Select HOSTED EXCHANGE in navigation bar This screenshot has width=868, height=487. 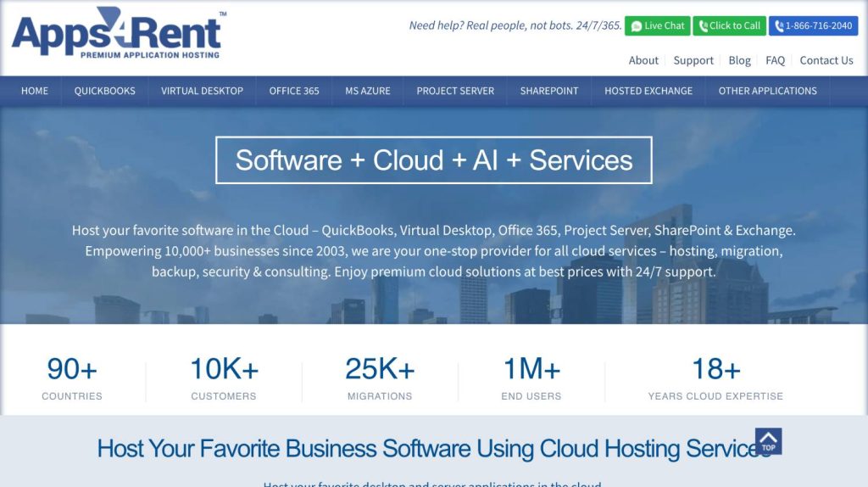click(x=648, y=91)
